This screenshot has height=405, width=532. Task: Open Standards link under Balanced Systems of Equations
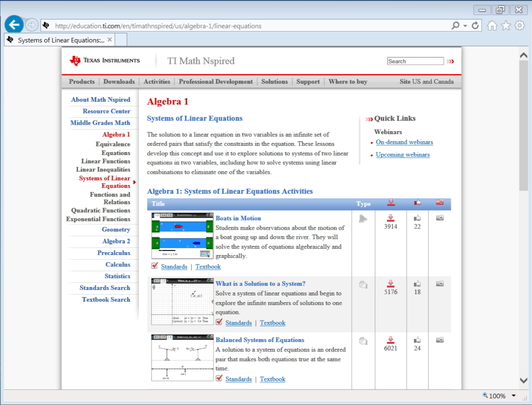tap(238, 379)
